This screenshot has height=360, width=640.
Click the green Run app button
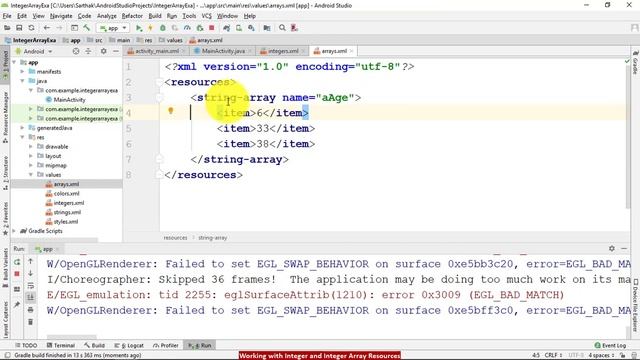click(x=139, y=28)
